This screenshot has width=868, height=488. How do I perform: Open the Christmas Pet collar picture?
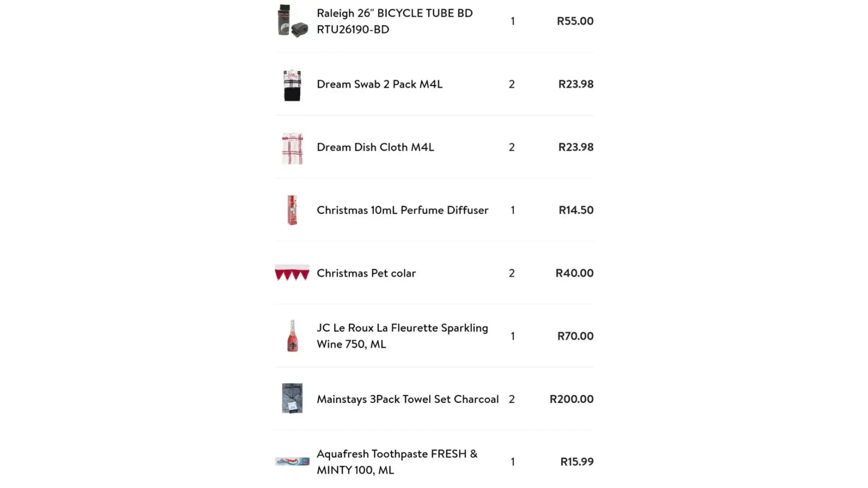[292, 273]
